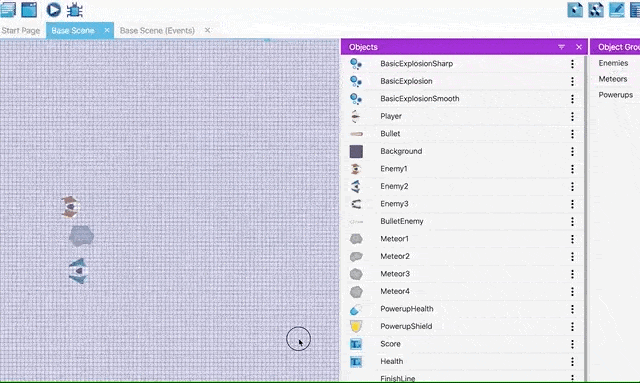Select the Enemies object group

coord(613,63)
